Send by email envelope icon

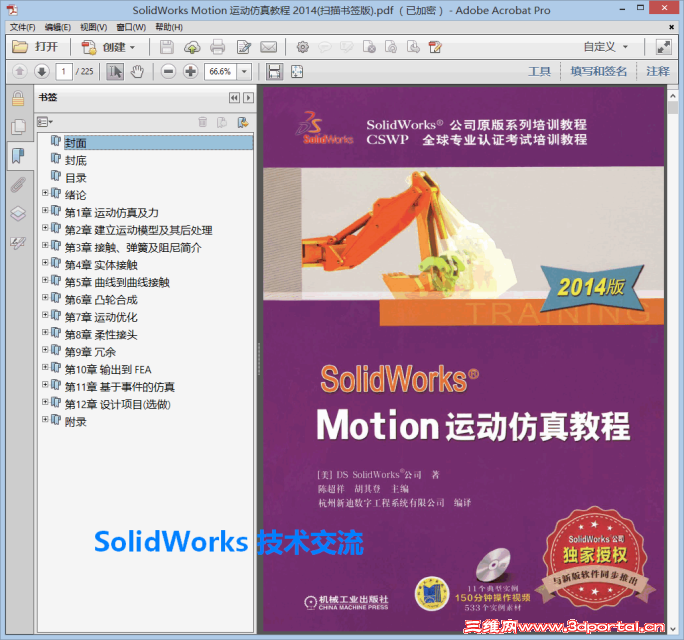(268, 47)
